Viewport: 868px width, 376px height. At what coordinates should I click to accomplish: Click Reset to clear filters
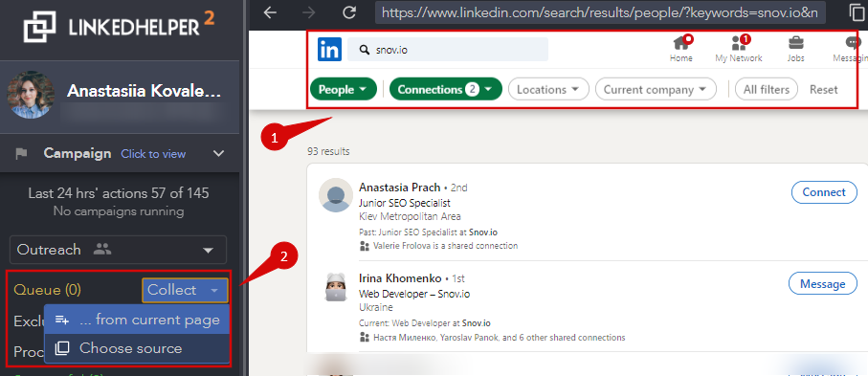(x=824, y=89)
